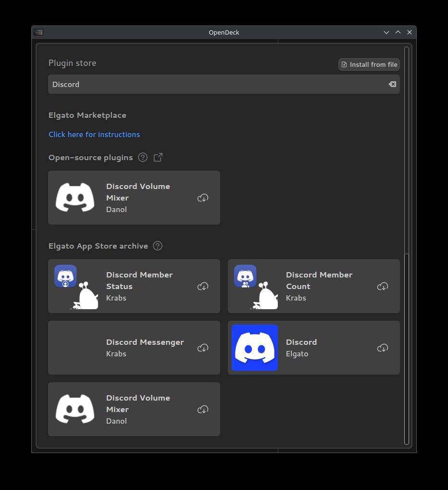
Task: Click the Plugin store heading
Action: 72,63
